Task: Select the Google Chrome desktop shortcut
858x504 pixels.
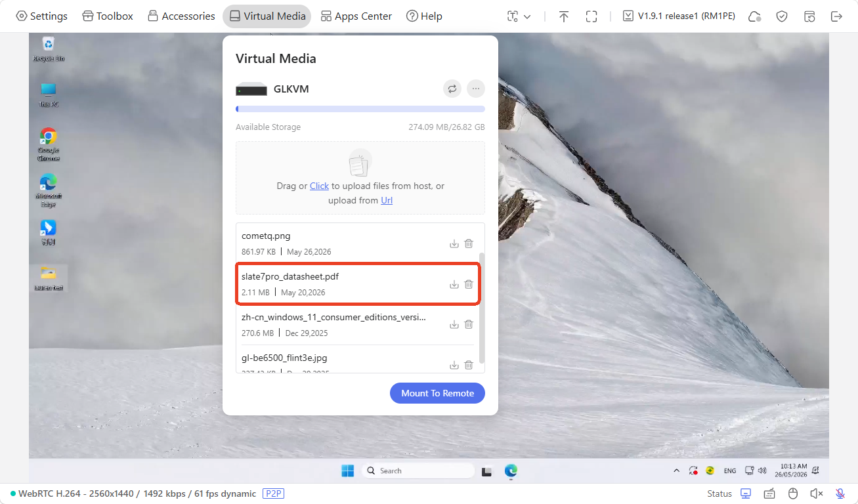Action: click(49, 144)
